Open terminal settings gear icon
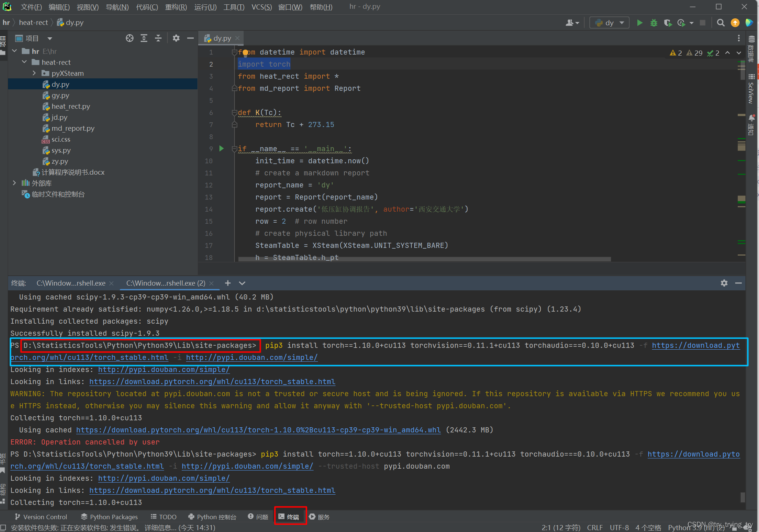The height and width of the screenshot is (532, 759). tap(724, 283)
